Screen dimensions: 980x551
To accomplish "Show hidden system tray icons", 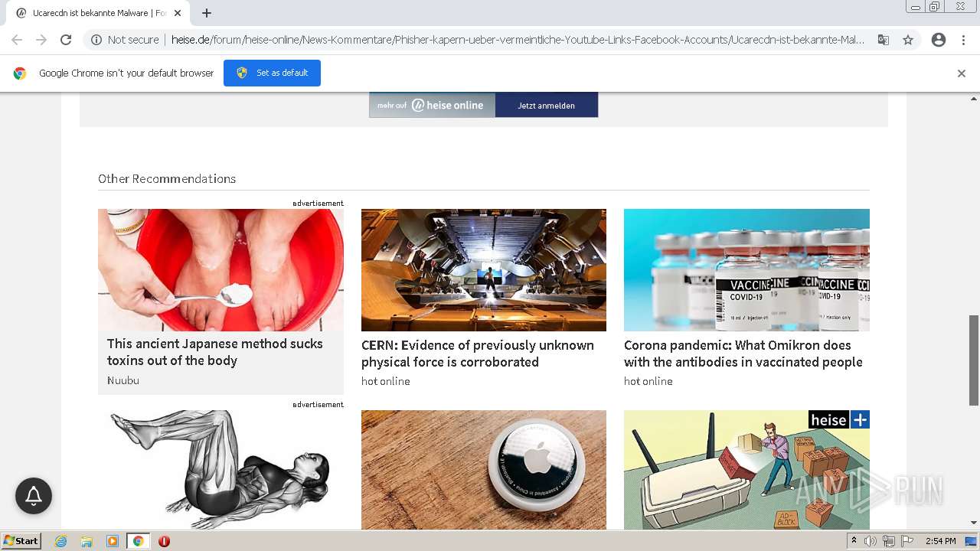I will (854, 541).
